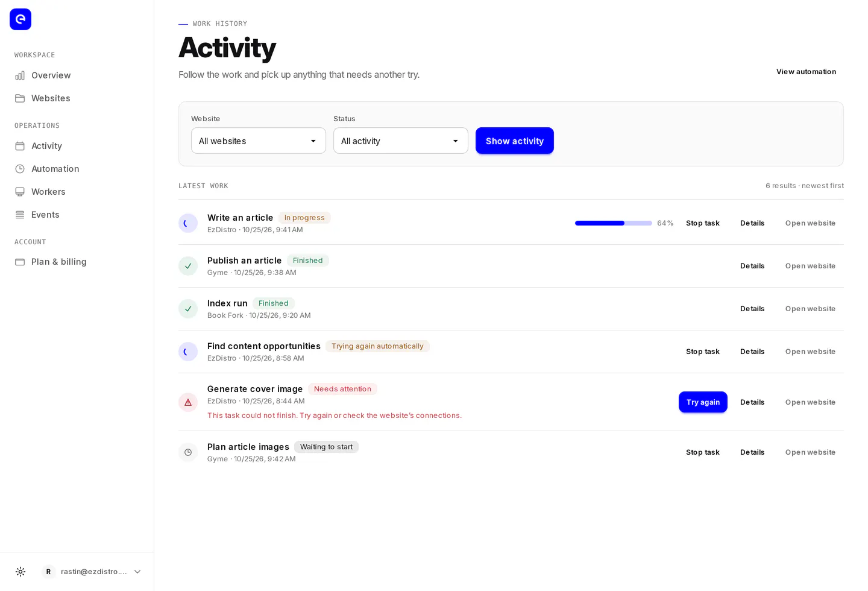868x591 pixels.
Task: Click the 6 results newest first text
Action: coord(805,186)
